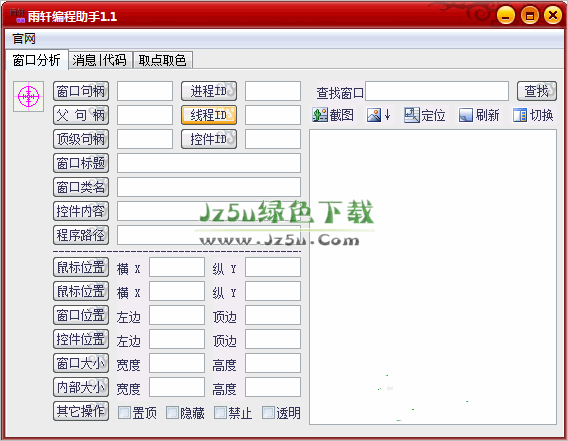Screen dimensions: 568x441
Task: Click the 窗口位置 button
Action: click(x=81, y=315)
